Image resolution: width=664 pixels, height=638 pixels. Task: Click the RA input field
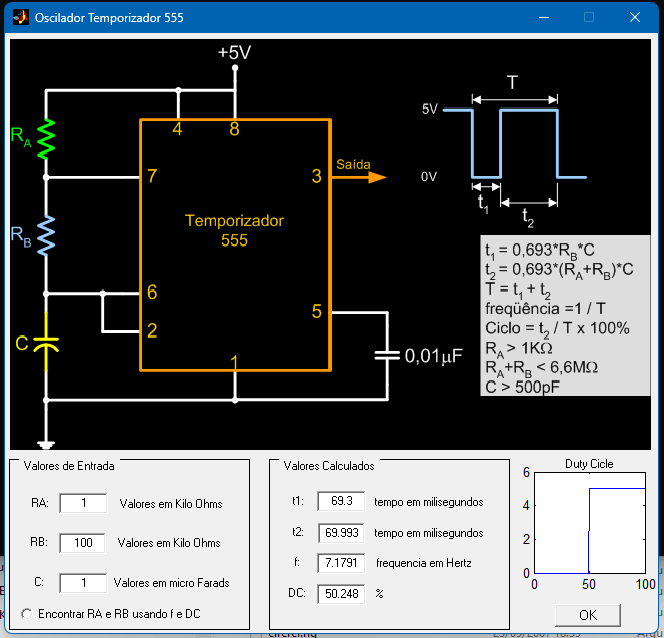83,503
